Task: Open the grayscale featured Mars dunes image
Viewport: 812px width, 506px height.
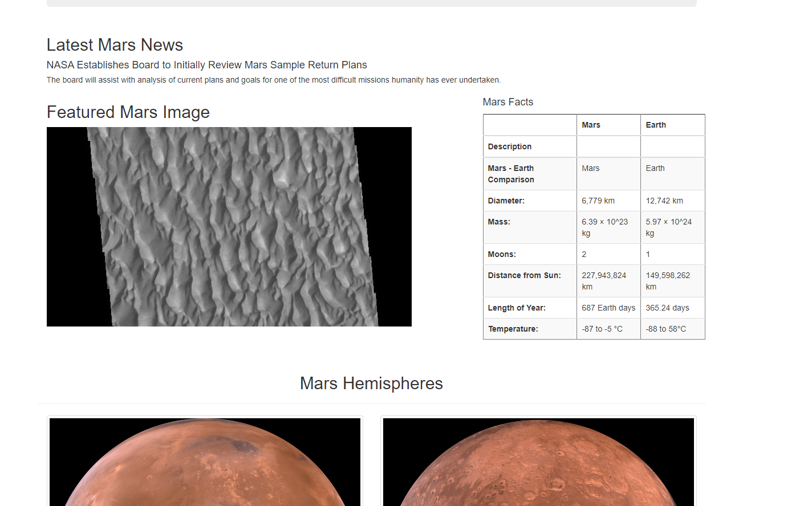Action: [229, 227]
